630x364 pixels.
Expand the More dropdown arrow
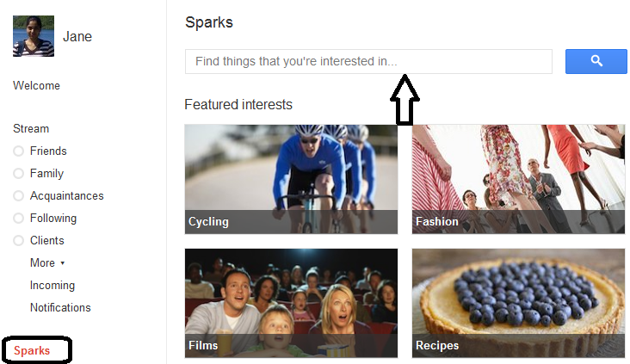point(62,263)
